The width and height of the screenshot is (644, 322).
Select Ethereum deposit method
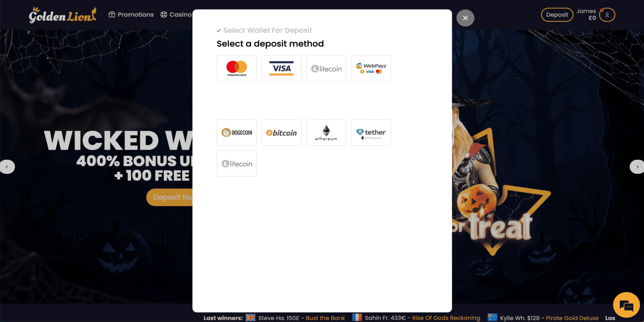[326, 132]
